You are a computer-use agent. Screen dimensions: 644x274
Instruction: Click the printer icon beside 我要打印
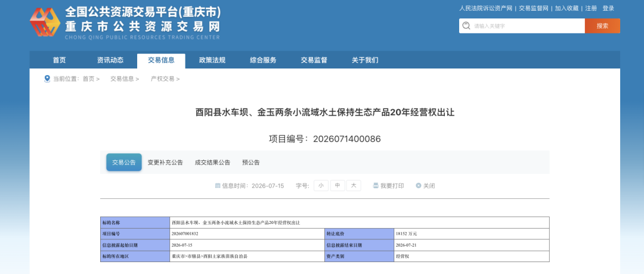(x=376, y=186)
